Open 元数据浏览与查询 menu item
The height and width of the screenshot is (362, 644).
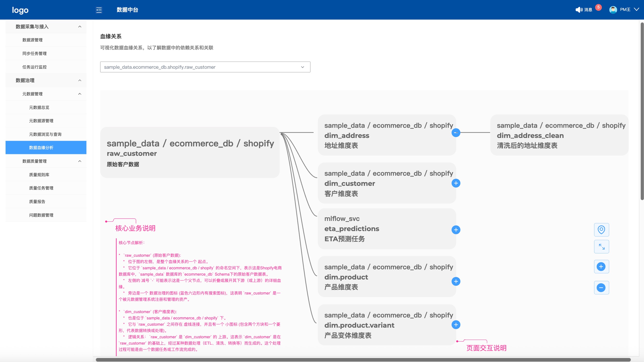46,134
